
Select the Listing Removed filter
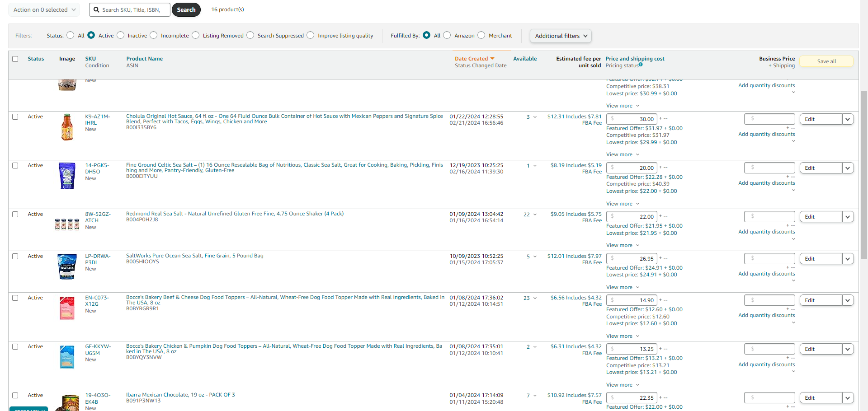(x=196, y=35)
